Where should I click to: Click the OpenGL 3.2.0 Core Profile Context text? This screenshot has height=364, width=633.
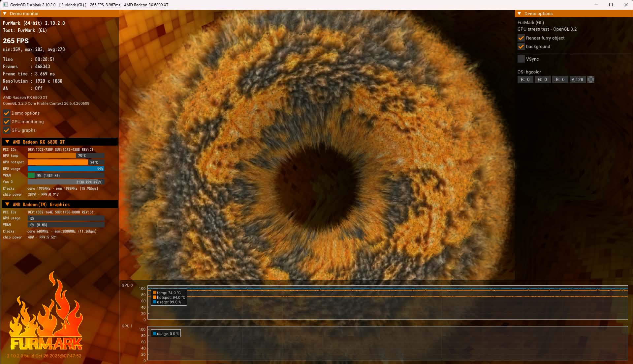click(46, 103)
